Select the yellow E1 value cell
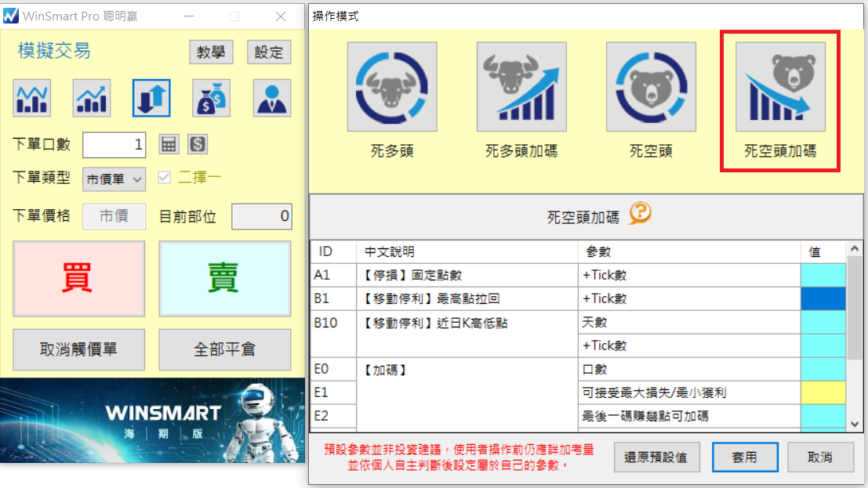The width and height of the screenshot is (868, 488). 823,392
